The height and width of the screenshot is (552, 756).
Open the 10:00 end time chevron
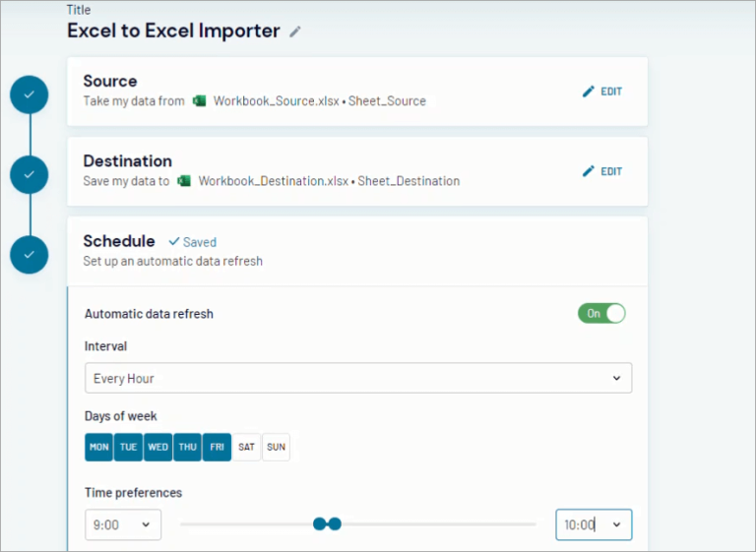[x=616, y=524]
